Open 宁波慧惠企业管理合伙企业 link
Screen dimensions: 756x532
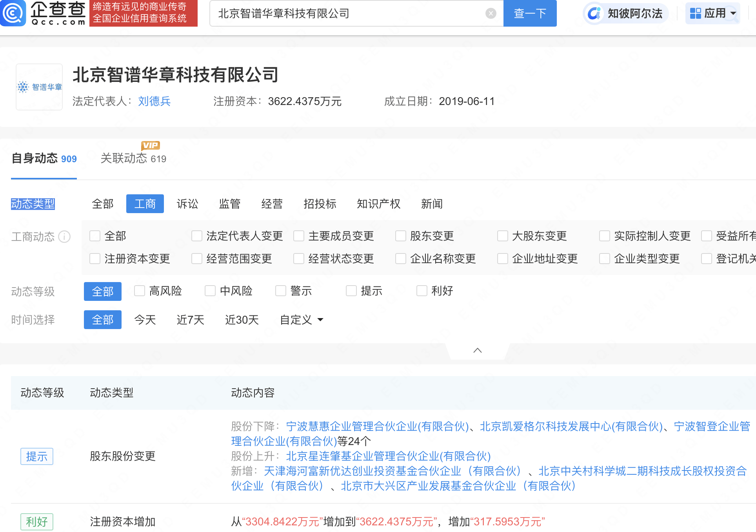378,426
